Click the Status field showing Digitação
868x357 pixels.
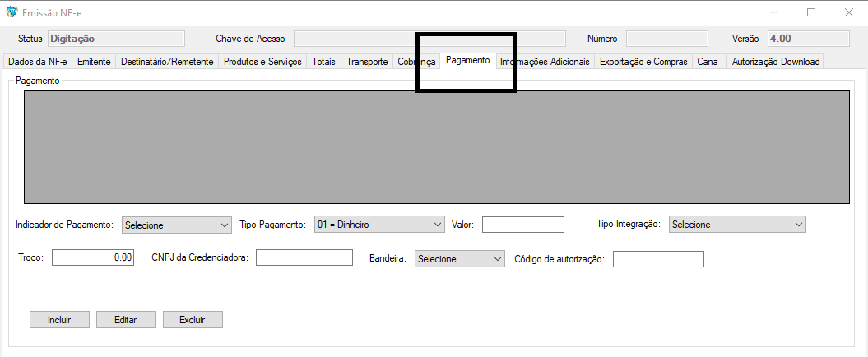tap(116, 39)
